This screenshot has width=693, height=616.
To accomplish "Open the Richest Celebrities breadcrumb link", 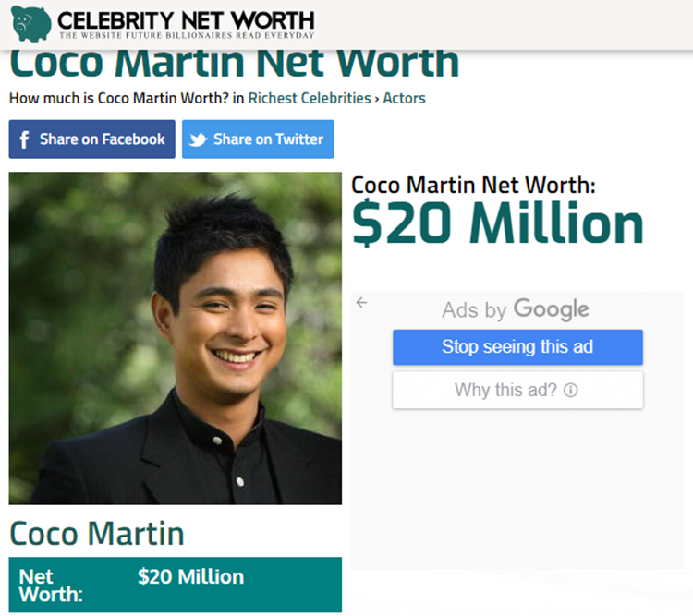I will [310, 98].
